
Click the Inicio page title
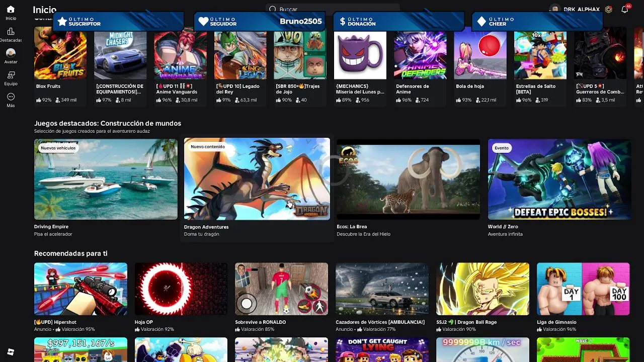tap(44, 10)
